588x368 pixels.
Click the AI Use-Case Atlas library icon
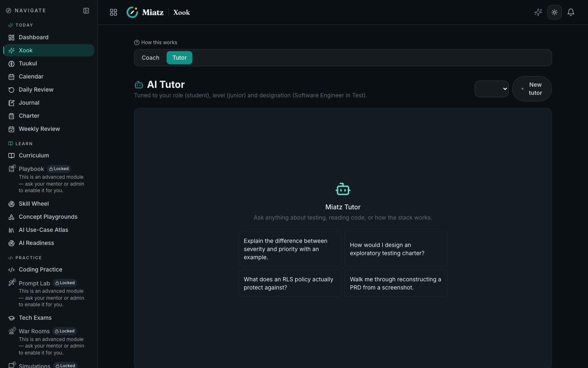pyautogui.click(x=11, y=230)
